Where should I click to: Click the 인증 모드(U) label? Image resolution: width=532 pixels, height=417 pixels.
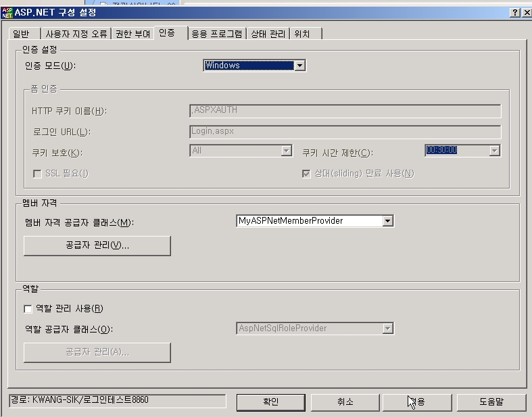click(50, 66)
